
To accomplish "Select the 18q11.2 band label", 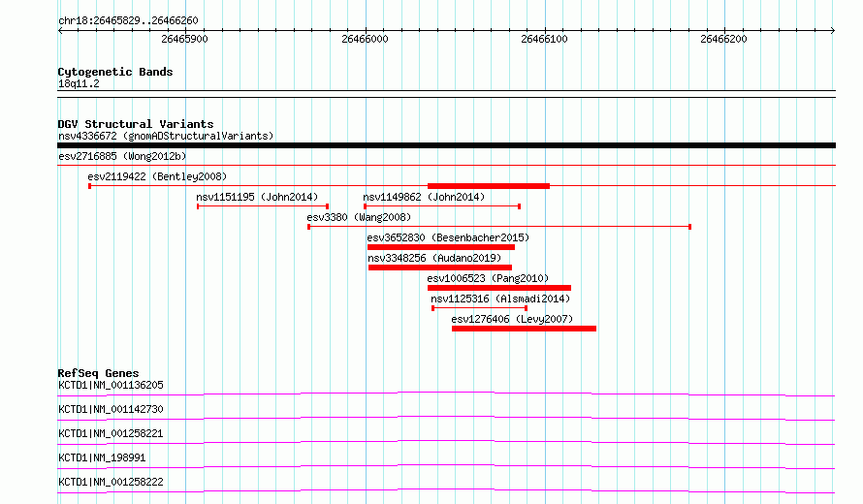I will pyautogui.click(x=79, y=83).
